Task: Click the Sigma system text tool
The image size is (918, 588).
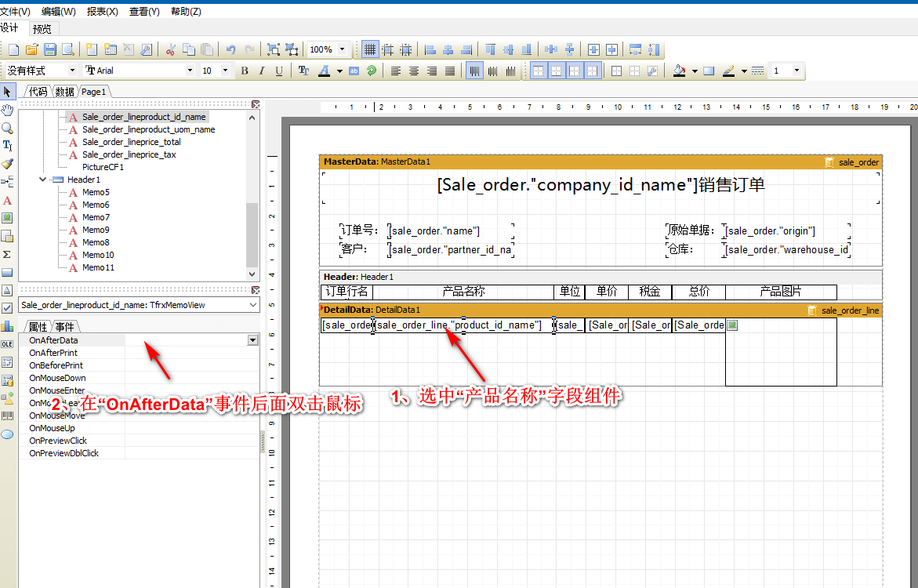Action: 7,254
